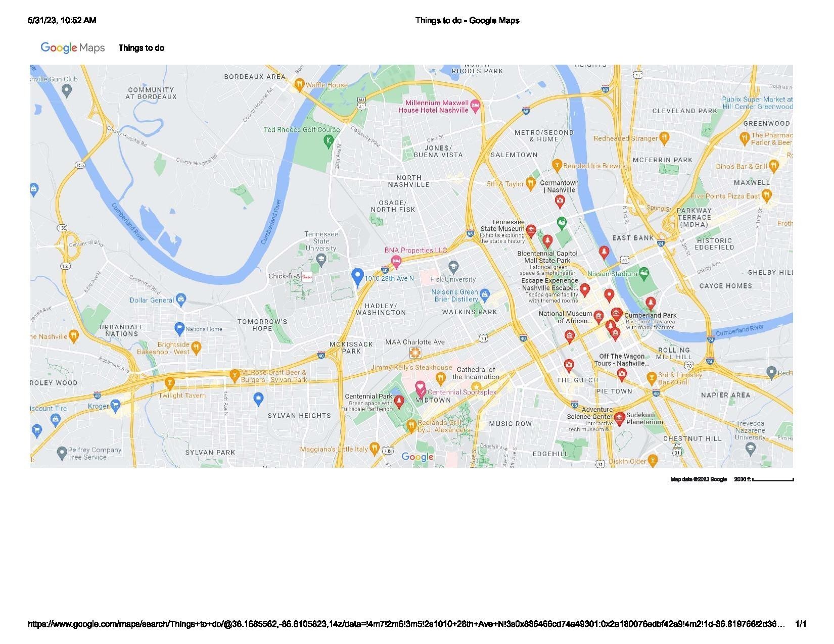Viewport: 834px width, 644px height.
Task: Select the Fisk University graduation cap icon
Action: click(453, 266)
